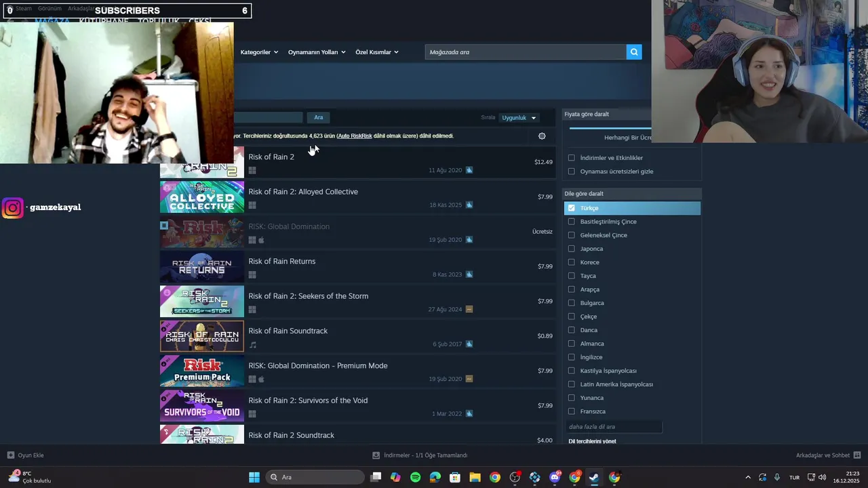Collapse the Fiyata göre daralt section
Screen dimensions: 868x488
(608, 115)
